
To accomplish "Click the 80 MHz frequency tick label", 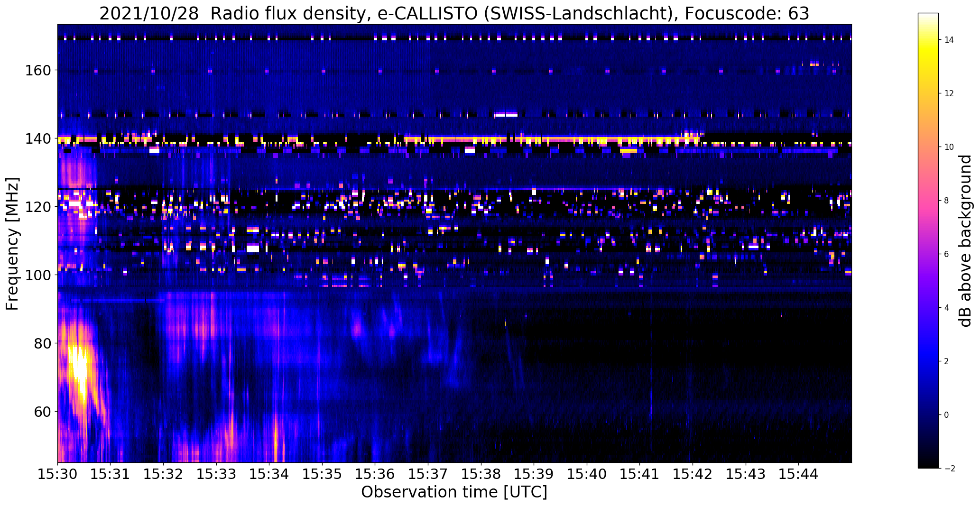I will [42, 343].
